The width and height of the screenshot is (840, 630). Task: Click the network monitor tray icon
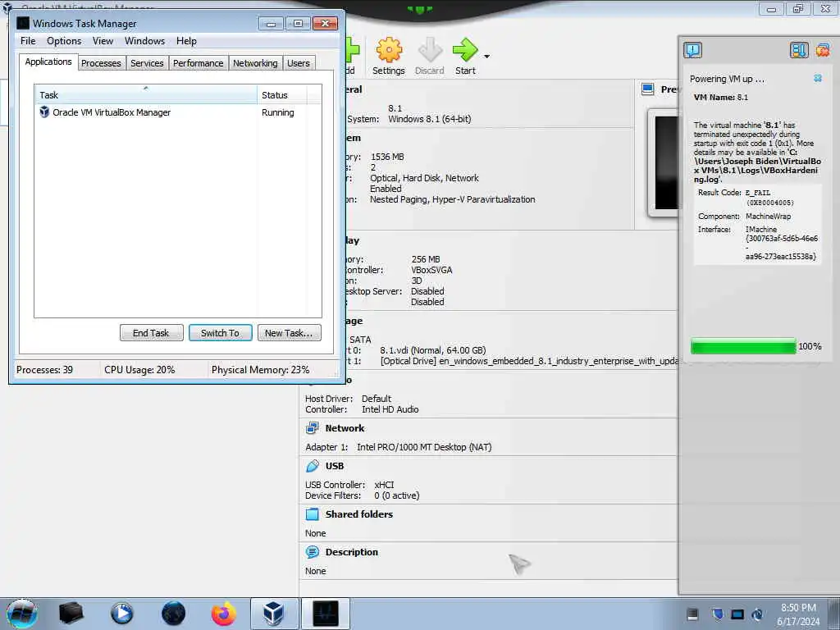[x=737, y=614]
